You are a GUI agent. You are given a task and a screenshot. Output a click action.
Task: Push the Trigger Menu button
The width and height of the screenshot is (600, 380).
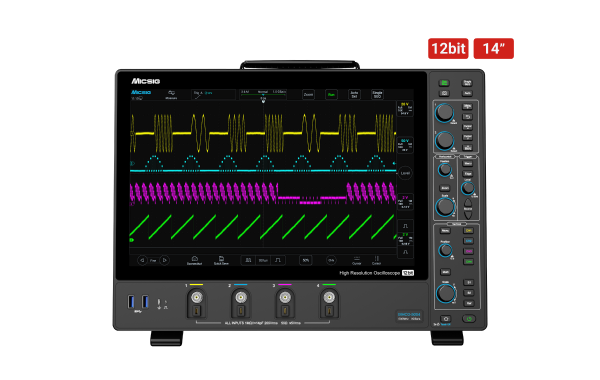[x=468, y=163]
